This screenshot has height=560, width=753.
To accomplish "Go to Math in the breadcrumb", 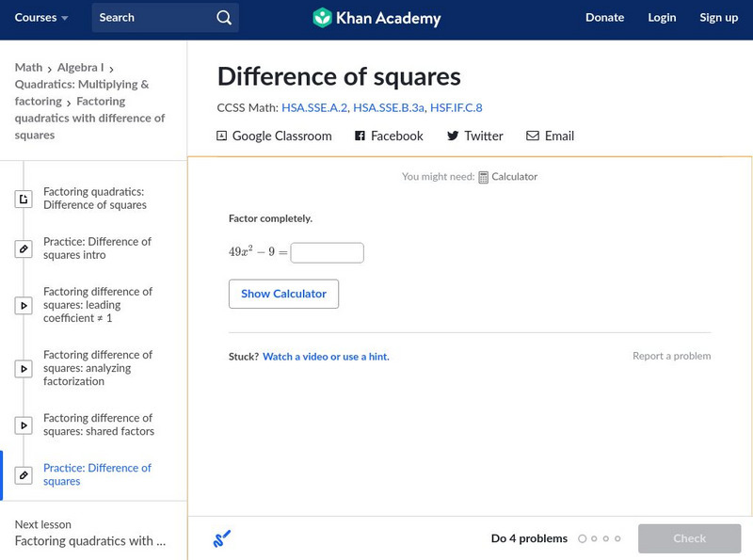I will [28, 68].
